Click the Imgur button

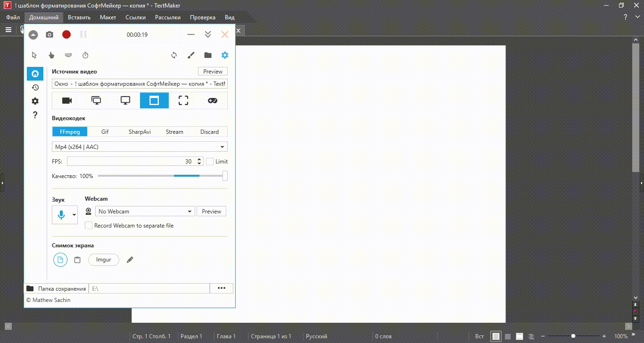click(x=103, y=260)
